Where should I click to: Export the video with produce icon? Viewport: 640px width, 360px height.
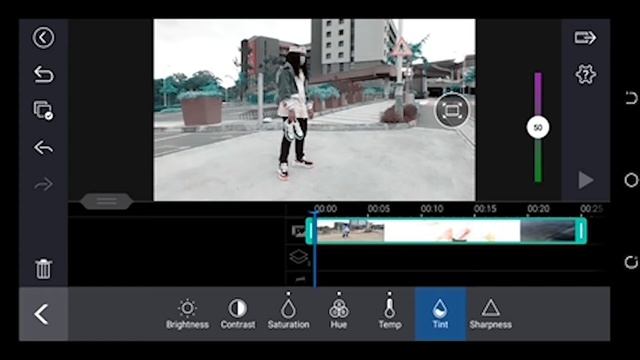[585, 38]
